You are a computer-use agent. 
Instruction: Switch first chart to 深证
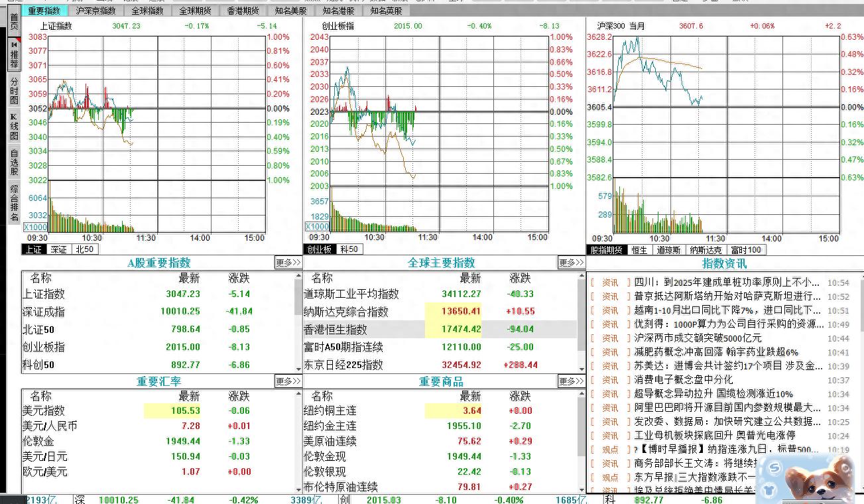(59, 249)
